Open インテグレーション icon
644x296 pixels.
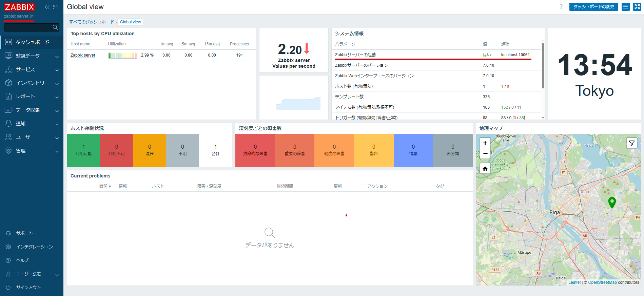pos(8,247)
